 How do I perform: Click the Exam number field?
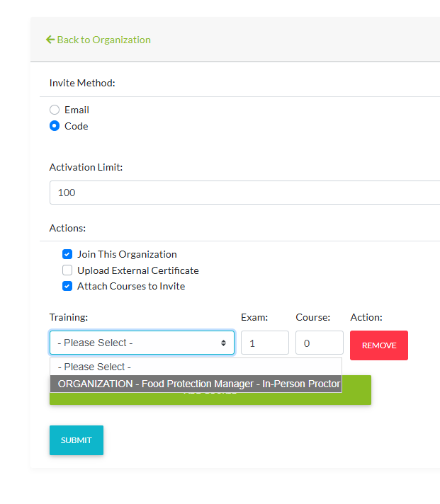pos(264,343)
